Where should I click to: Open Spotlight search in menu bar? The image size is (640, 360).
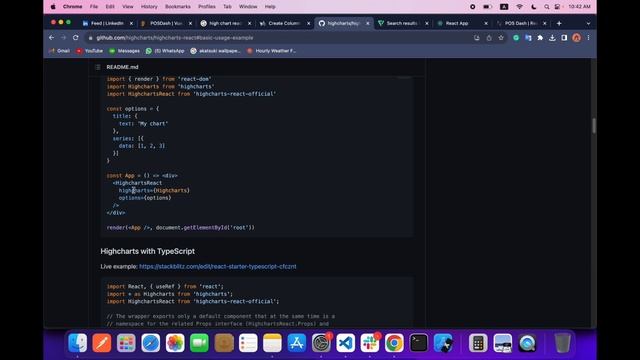[547, 7]
